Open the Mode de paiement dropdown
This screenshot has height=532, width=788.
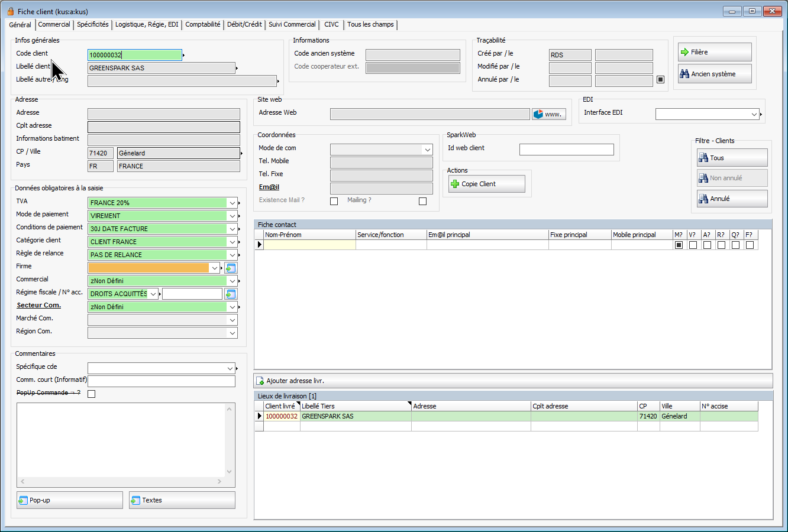[232, 216]
